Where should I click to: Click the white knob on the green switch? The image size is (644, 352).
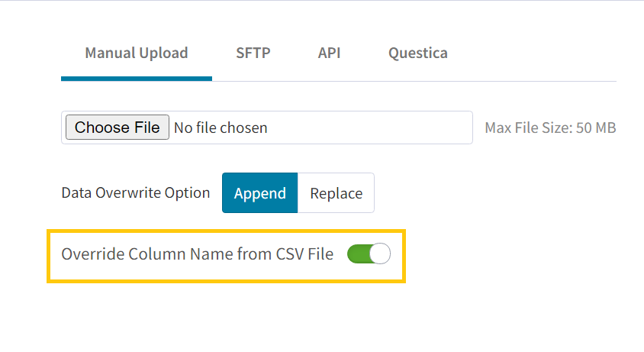379,254
